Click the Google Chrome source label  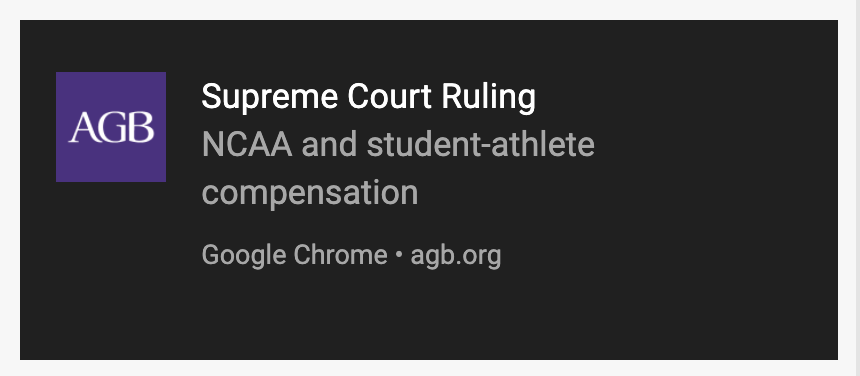295,255
